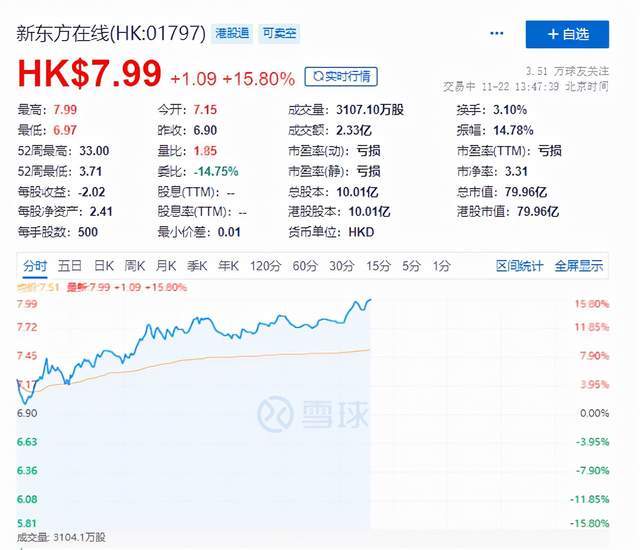Click the 最低 6.97 value

[65, 130]
